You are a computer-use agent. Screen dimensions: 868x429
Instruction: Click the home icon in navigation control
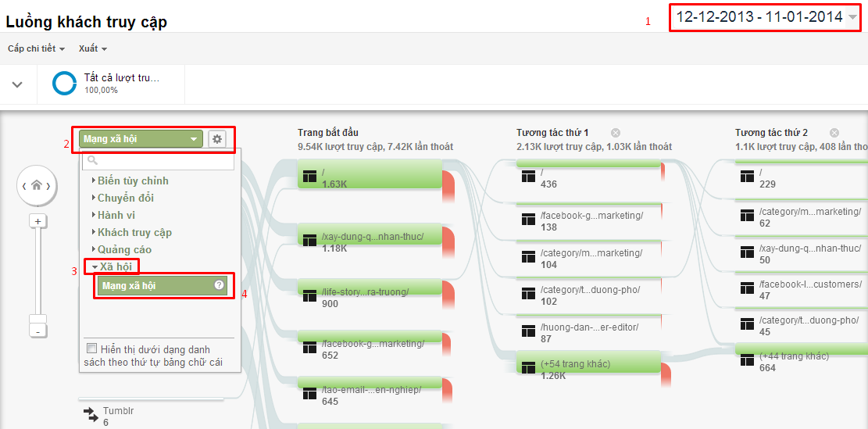37,186
